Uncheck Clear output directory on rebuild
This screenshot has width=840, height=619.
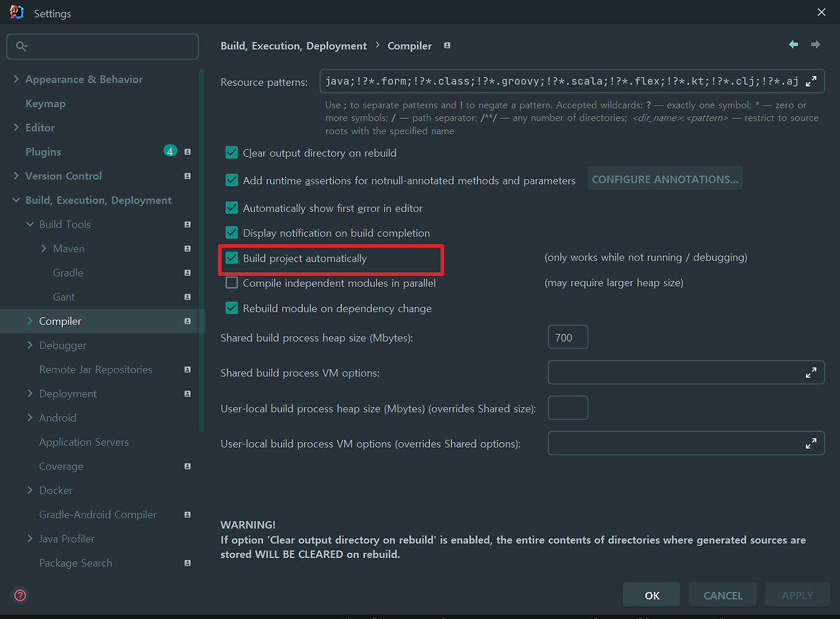coord(232,152)
